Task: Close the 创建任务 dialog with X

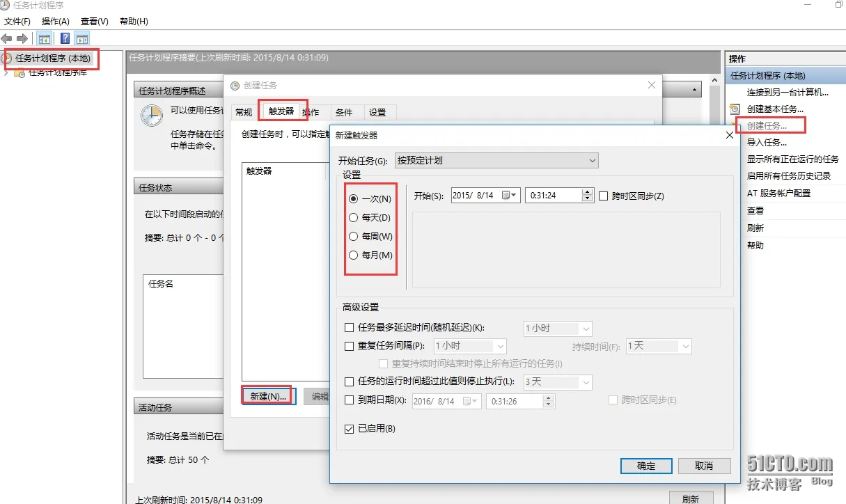Action: [x=652, y=85]
